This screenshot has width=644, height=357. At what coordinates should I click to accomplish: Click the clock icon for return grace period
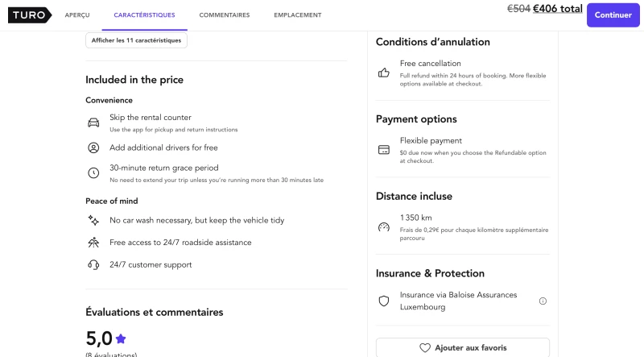click(x=93, y=172)
